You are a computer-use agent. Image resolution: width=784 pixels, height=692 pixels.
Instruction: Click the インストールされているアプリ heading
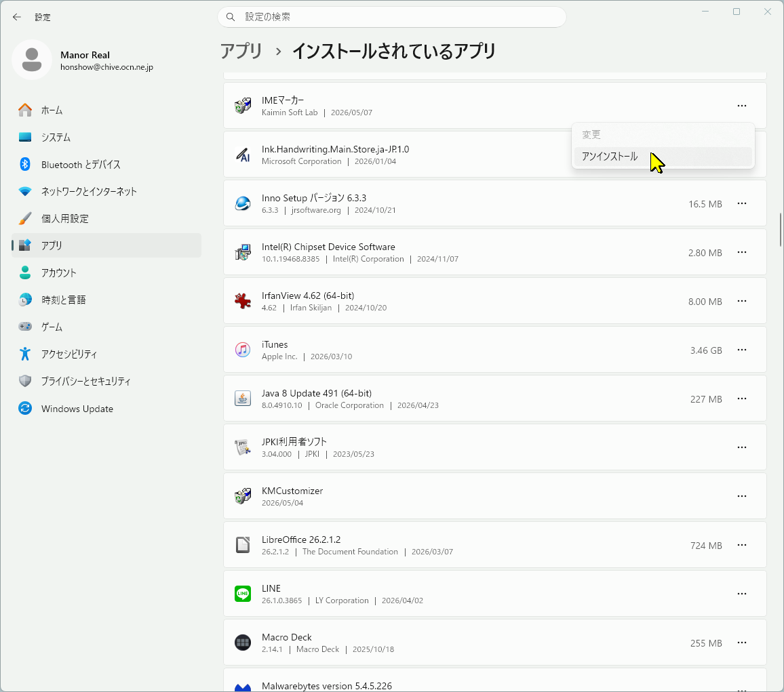tap(394, 51)
